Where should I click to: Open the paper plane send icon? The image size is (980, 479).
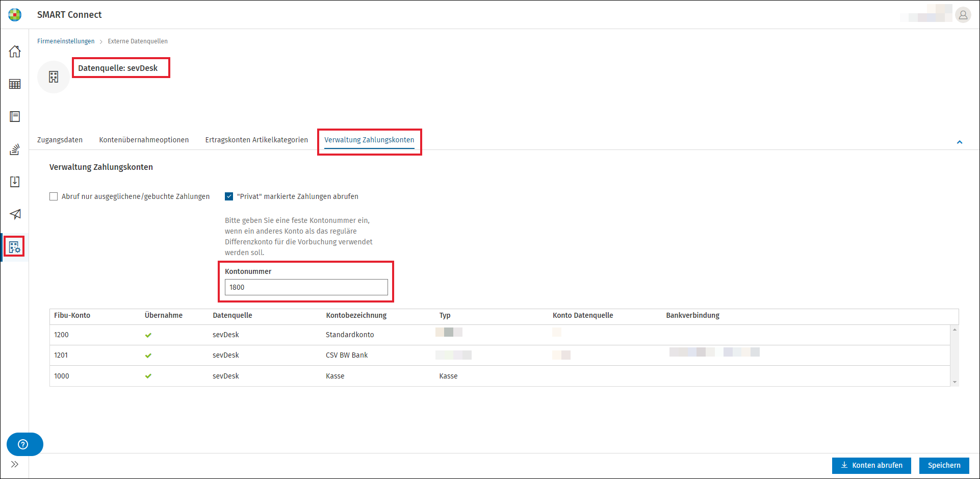(15, 214)
